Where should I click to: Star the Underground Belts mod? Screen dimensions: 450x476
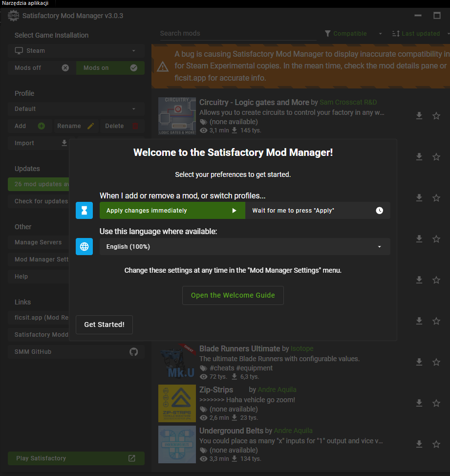coord(436,444)
